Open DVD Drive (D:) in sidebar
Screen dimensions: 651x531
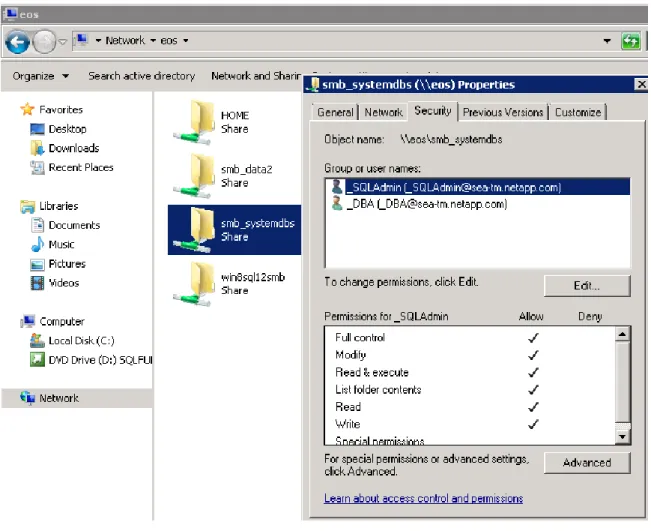(100, 360)
